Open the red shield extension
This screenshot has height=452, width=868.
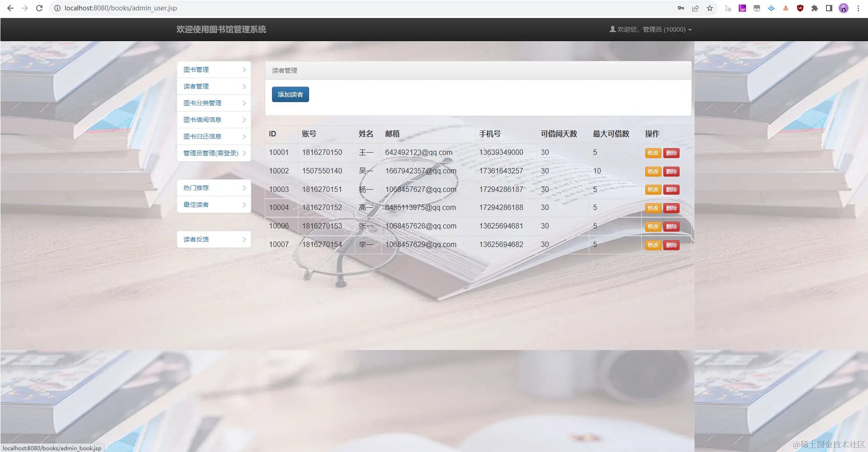(x=800, y=8)
